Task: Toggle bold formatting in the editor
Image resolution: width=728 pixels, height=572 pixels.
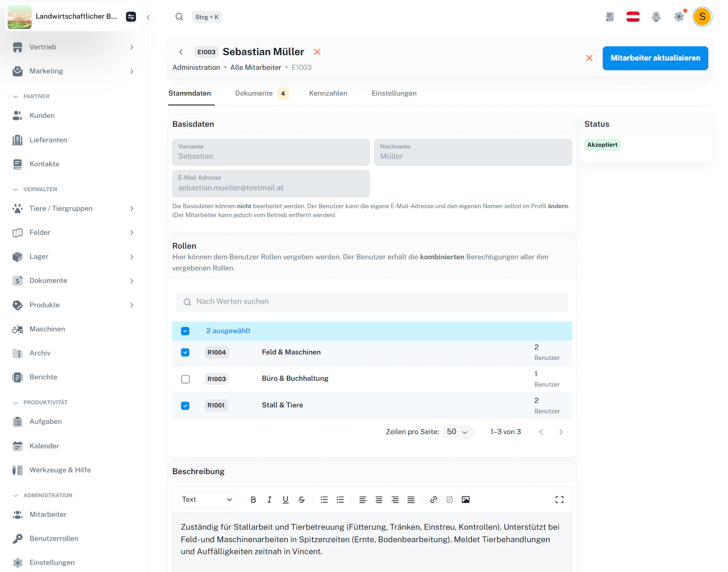Action: click(x=253, y=499)
